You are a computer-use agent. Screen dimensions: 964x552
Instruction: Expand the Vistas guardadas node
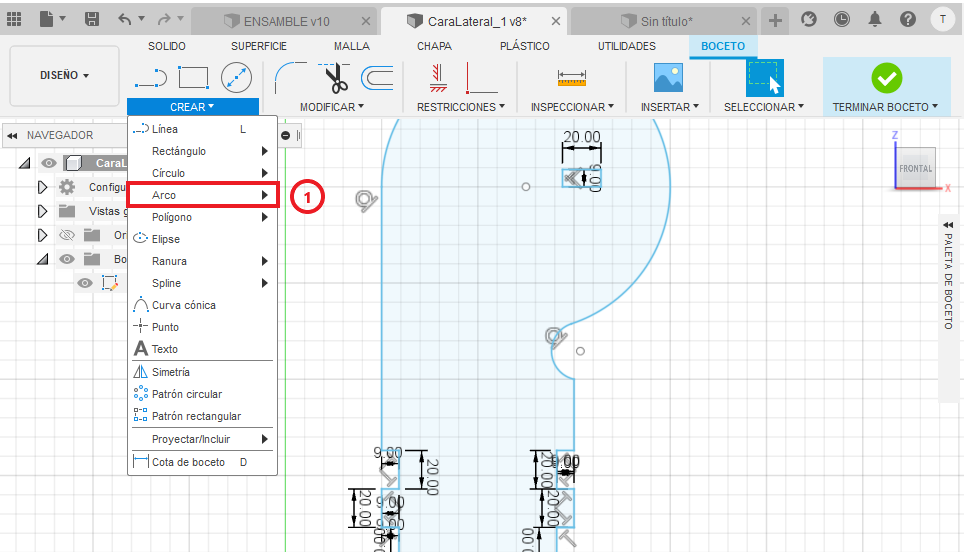[42, 211]
